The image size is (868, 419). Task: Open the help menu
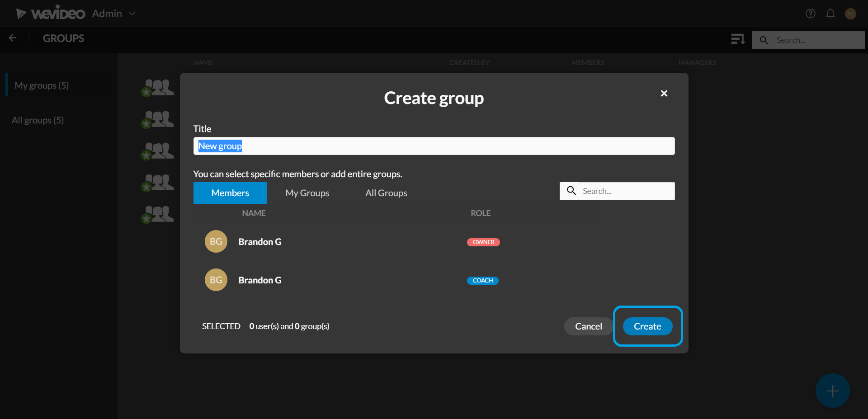click(x=810, y=14)
